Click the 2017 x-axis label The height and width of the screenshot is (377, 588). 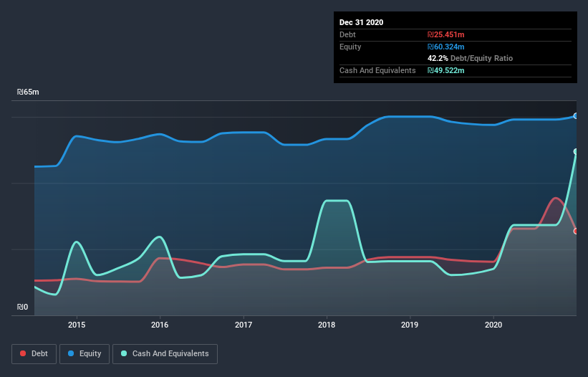(x=244, y=325)
